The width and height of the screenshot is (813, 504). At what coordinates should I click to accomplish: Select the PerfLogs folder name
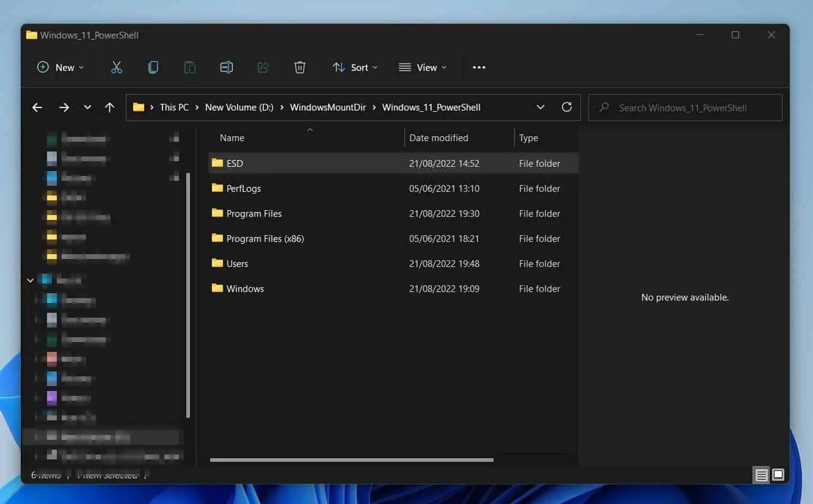point(244,189)
